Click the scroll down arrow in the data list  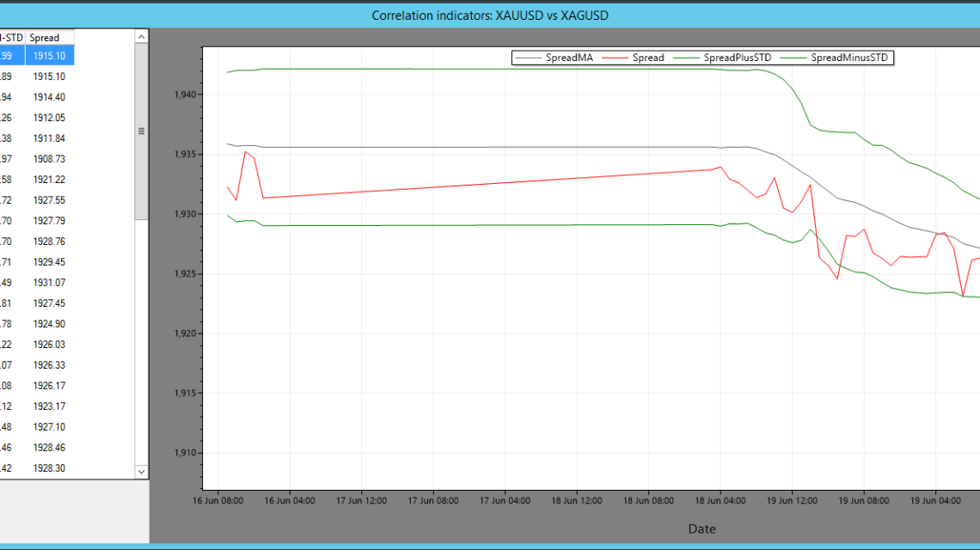coord(142,471)
